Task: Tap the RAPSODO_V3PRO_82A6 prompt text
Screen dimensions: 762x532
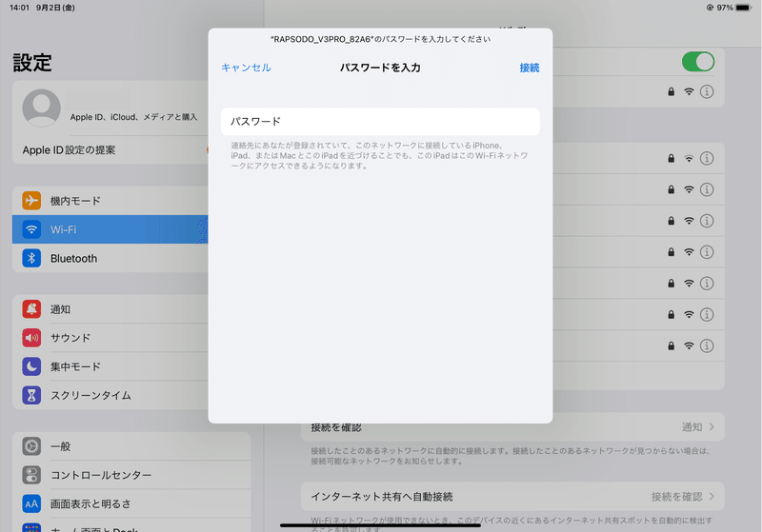Action: [380, 39]
